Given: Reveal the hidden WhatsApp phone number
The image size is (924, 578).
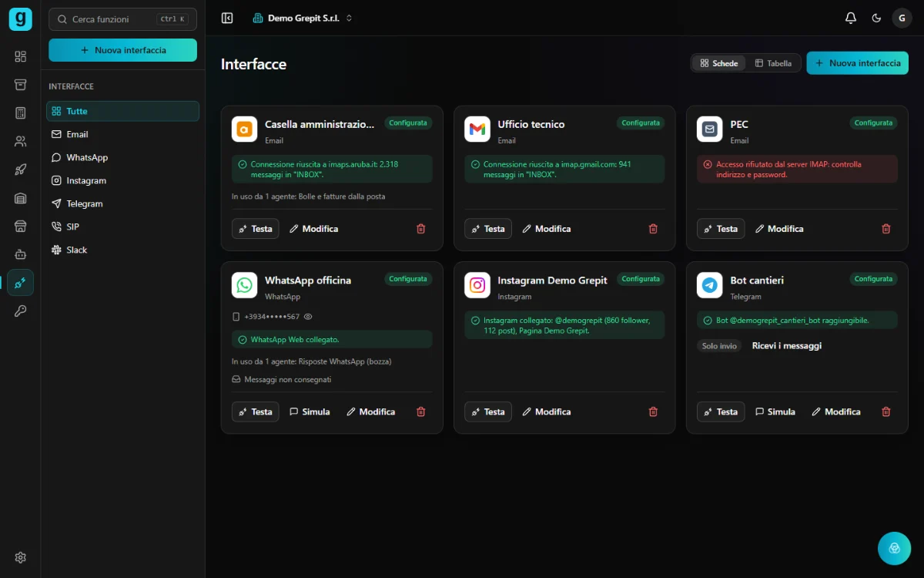Looking at the screenshot, I should pyautogui.click(x=308, y=317).
